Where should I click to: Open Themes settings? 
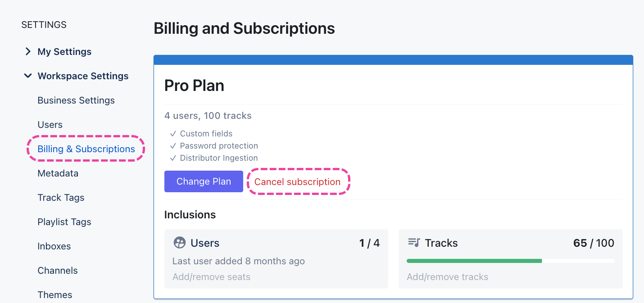point(55,295)
